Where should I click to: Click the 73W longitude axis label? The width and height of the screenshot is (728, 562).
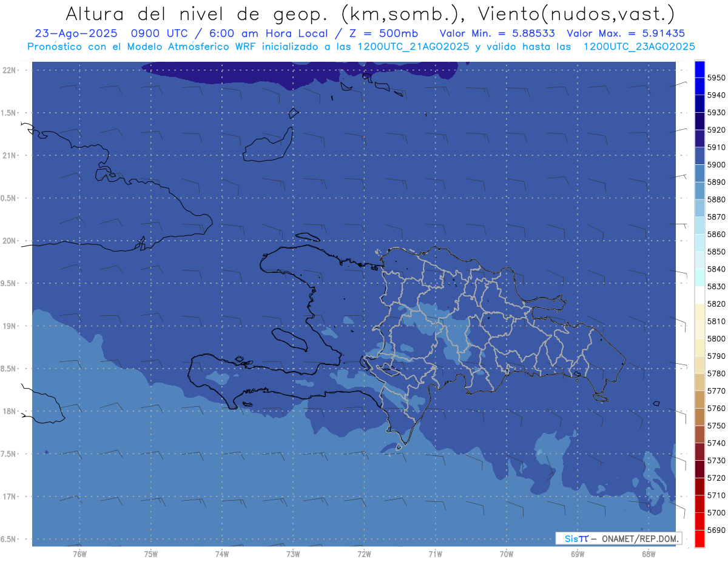pos(293,554)
